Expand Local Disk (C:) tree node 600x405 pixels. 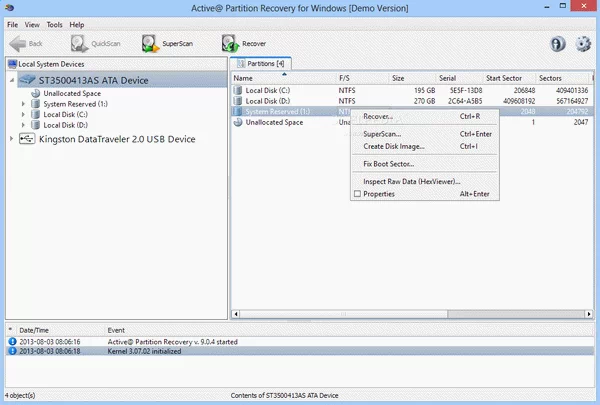pyautogui.click(x=23, y=114)
